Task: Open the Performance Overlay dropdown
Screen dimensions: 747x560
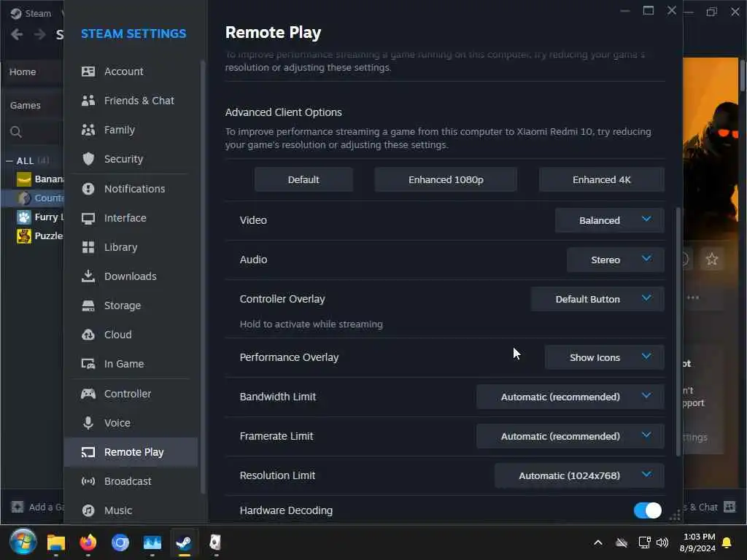Action: pos(604,357)
